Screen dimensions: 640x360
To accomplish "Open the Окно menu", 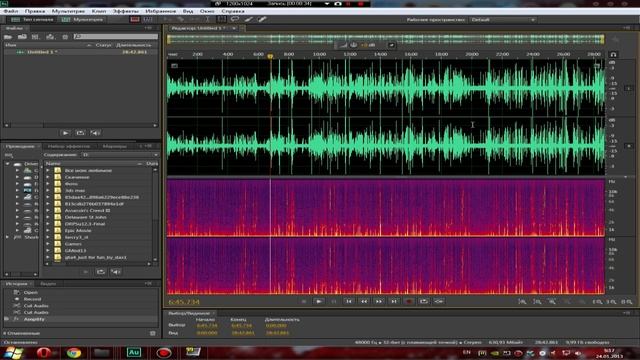I will 207,11.
